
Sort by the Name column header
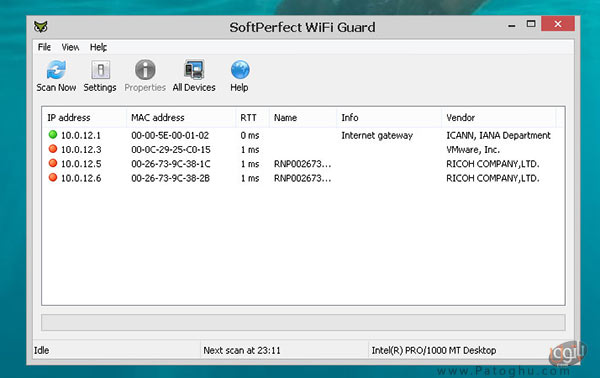tap(303, 117)
